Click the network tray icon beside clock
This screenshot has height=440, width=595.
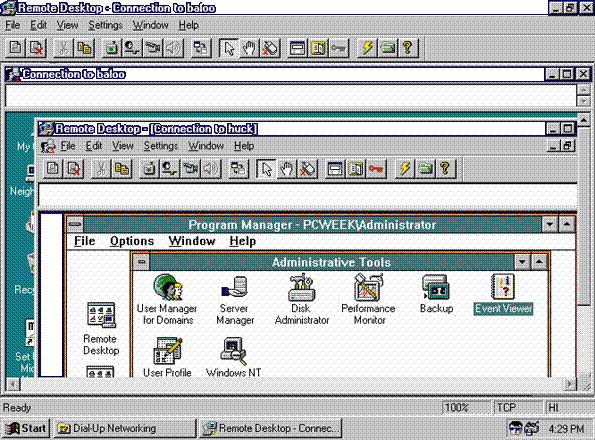[532, 429]
